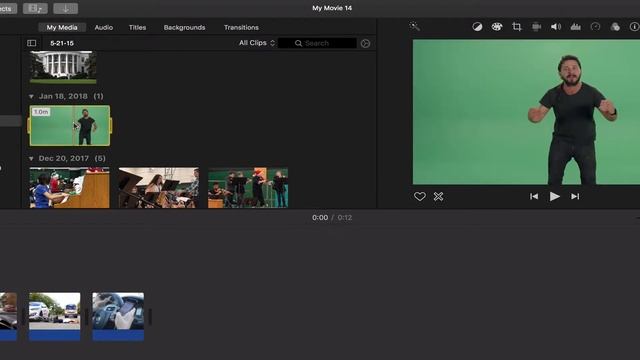Click the 0:00 / 0:12 timecode display
The width and height of the screenshot is (640, 360).
[x=332, y=218]
